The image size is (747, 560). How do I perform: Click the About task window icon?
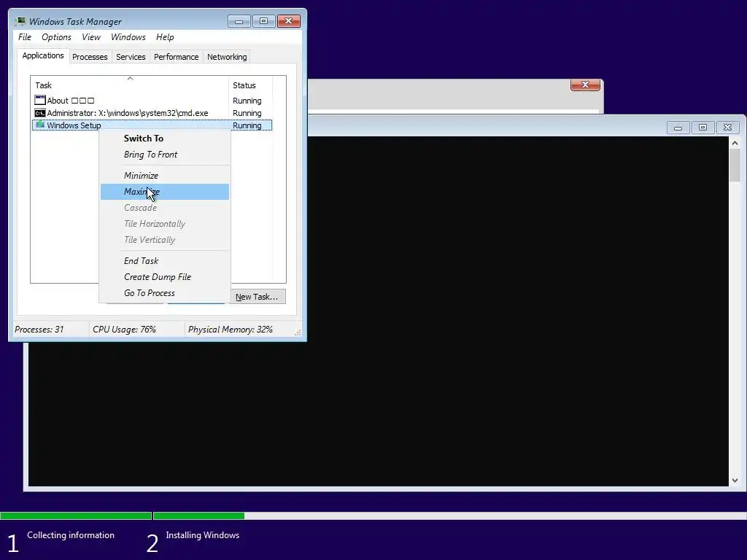pos(40,101)
